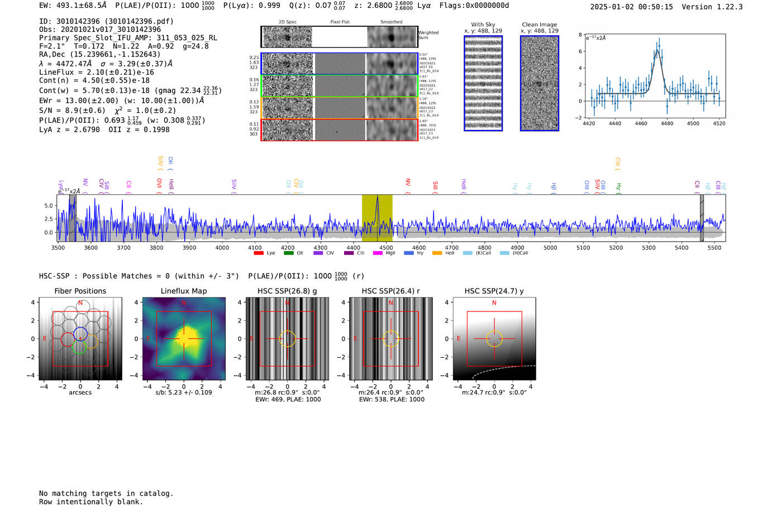Click the red Lyα legend swatch

pos(259,253)
